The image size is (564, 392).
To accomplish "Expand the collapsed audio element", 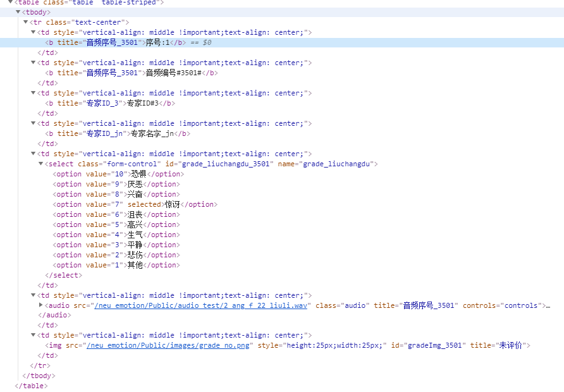I will point(40,305).
